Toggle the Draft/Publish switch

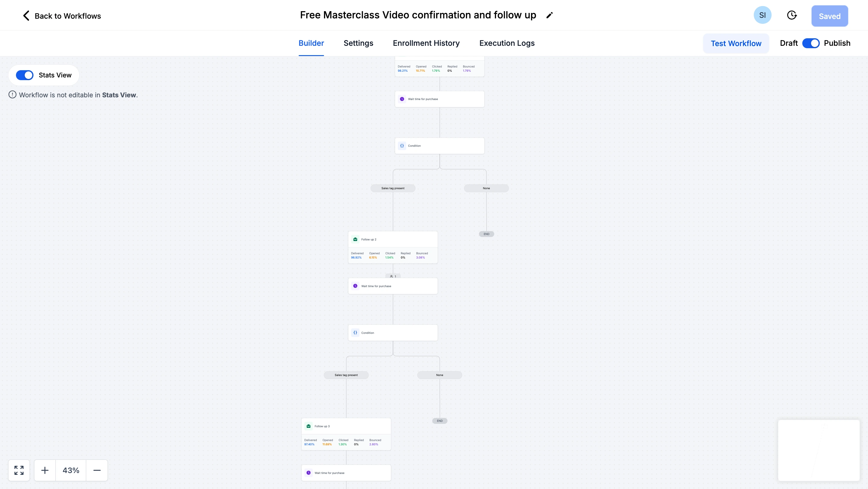click(811, 43)
